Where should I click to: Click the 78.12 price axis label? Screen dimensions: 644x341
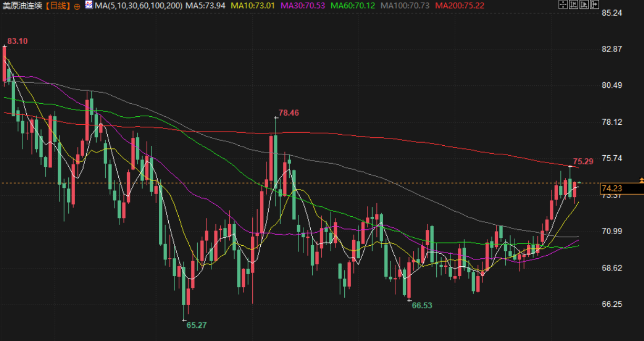point(612,122)
